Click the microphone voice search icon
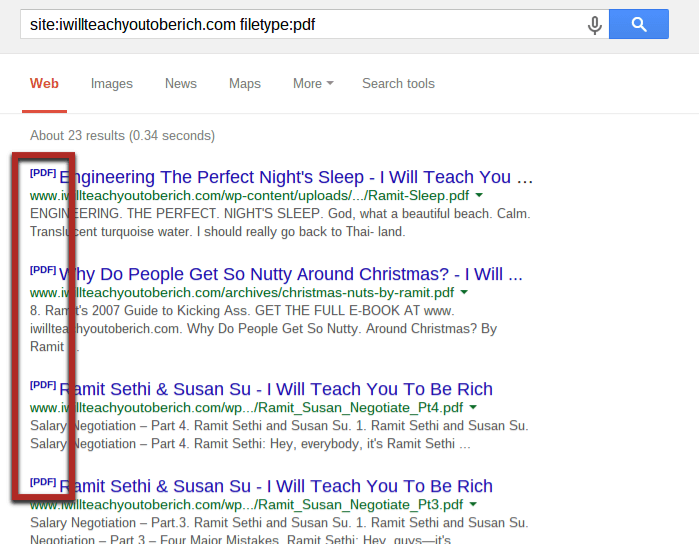This screenshot has height=544, width=699. pos(594,25)
